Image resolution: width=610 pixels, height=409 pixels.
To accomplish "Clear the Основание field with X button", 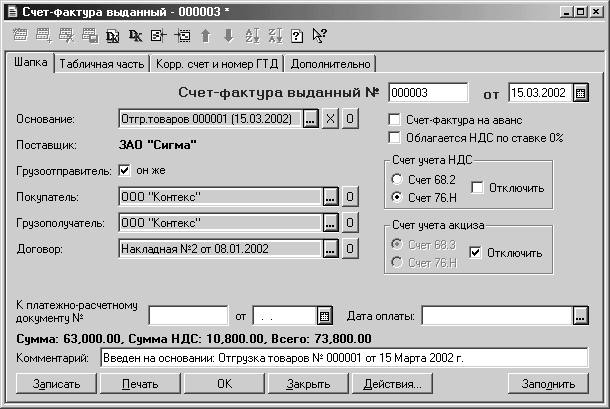I will pos(331,120).
